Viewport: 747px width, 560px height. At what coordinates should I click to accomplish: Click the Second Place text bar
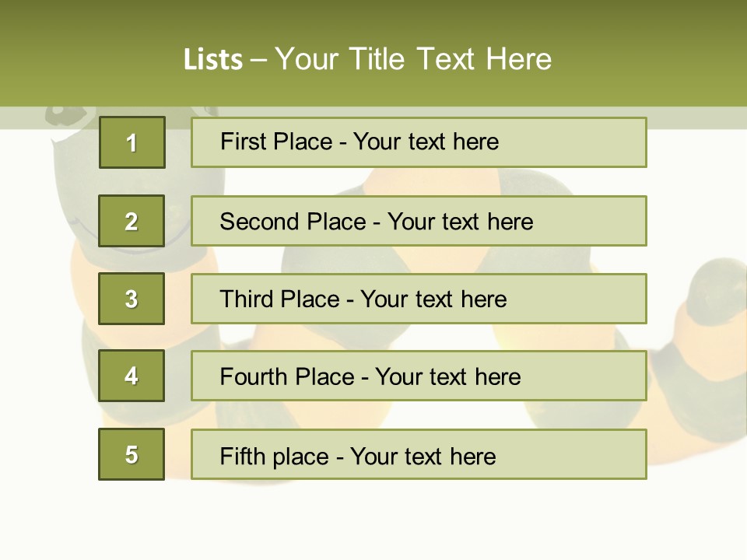[x=419, y=221]
